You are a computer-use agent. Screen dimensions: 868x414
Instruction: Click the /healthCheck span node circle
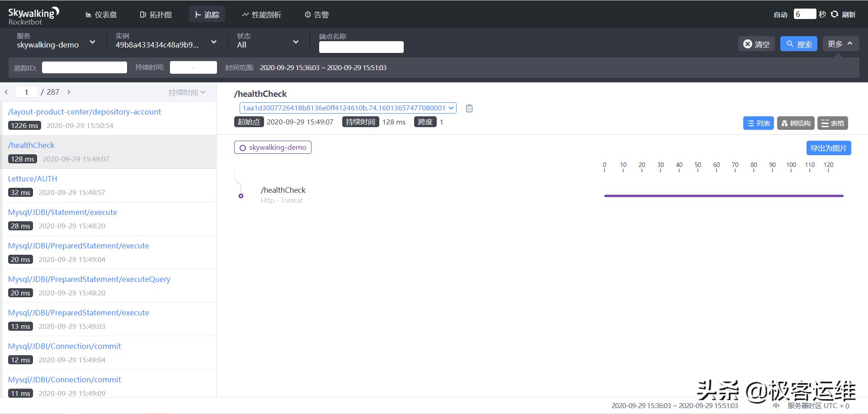(241, 196)
